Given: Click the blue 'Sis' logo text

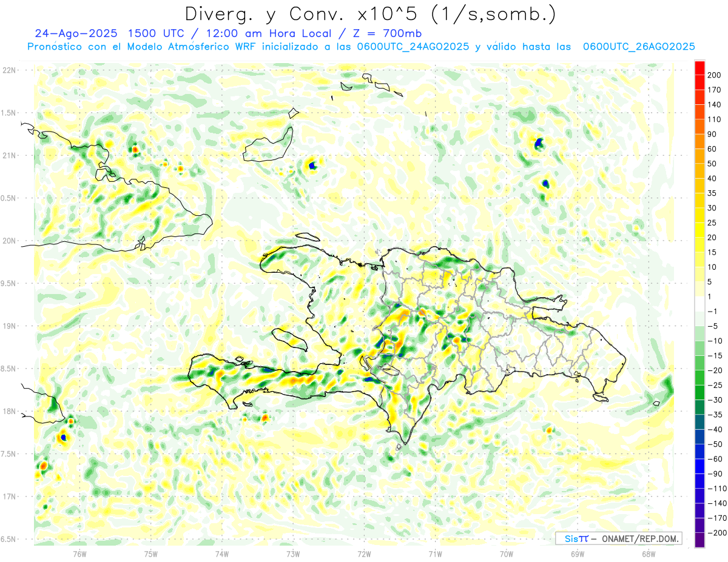Looking at the screenshot, I should [x=570, y=538].
